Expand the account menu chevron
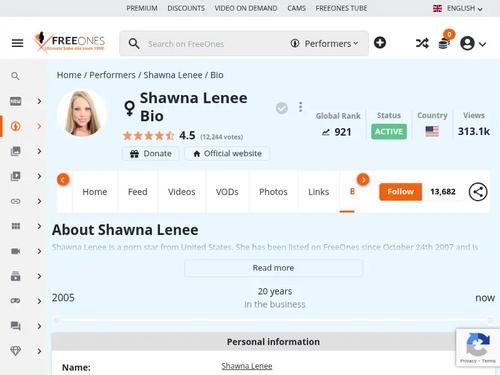 [482, 44]
